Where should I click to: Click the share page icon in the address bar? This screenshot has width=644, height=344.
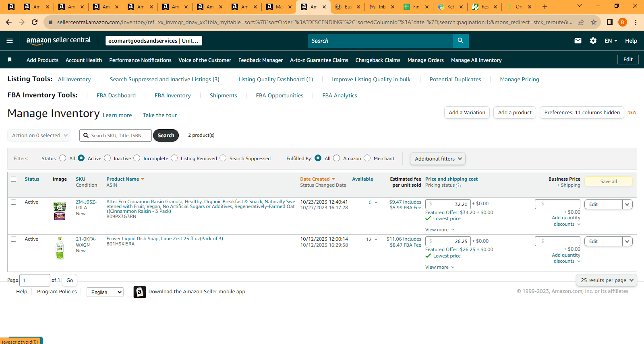(x=581, y=22)
